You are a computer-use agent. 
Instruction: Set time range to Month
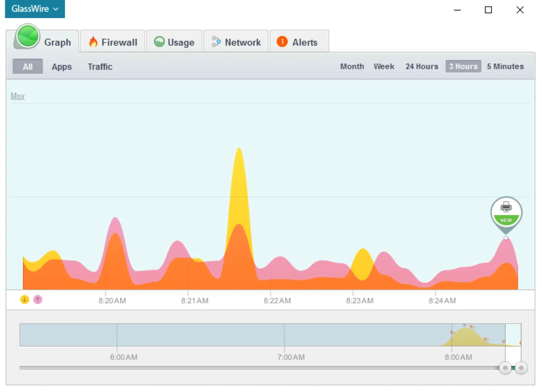[352, 66]
